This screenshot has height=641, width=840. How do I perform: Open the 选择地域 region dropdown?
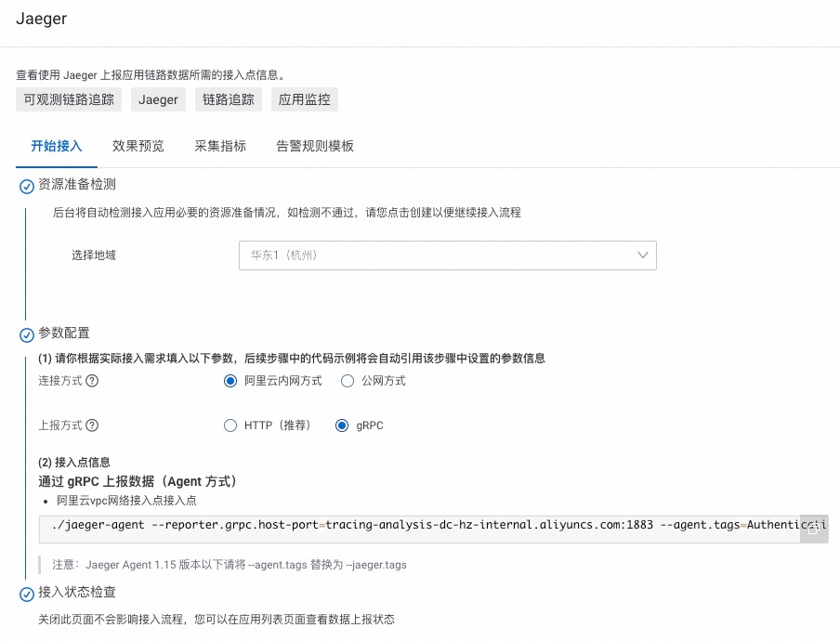[x=447, y=255]
